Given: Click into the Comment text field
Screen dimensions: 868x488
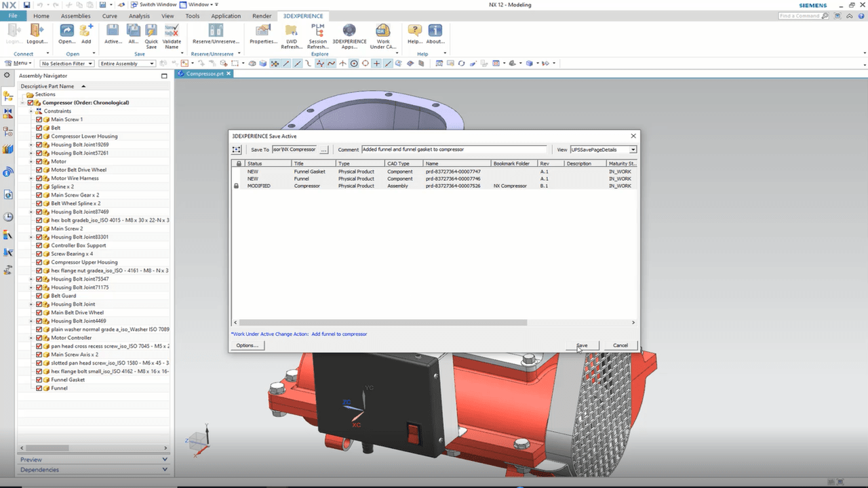Looking at the screenshot, I should pyautogui.click(x=454, y=149).
